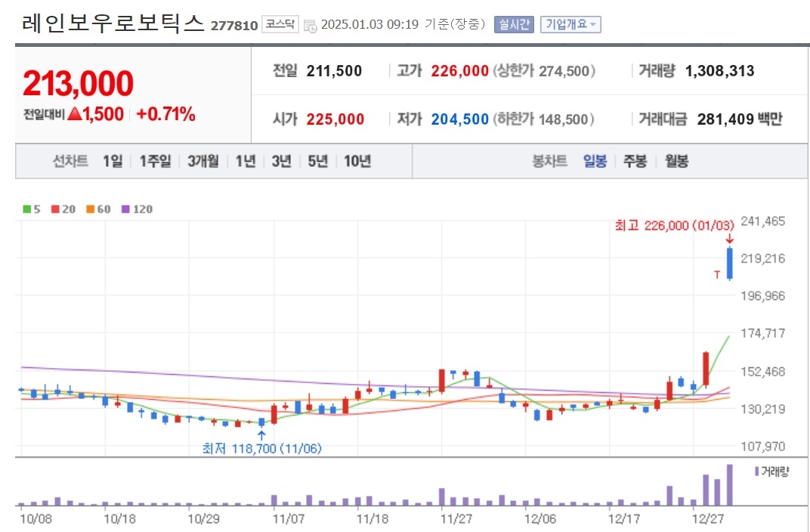
Task: Click trading volume 1,308,313
Action: [719, 71]
